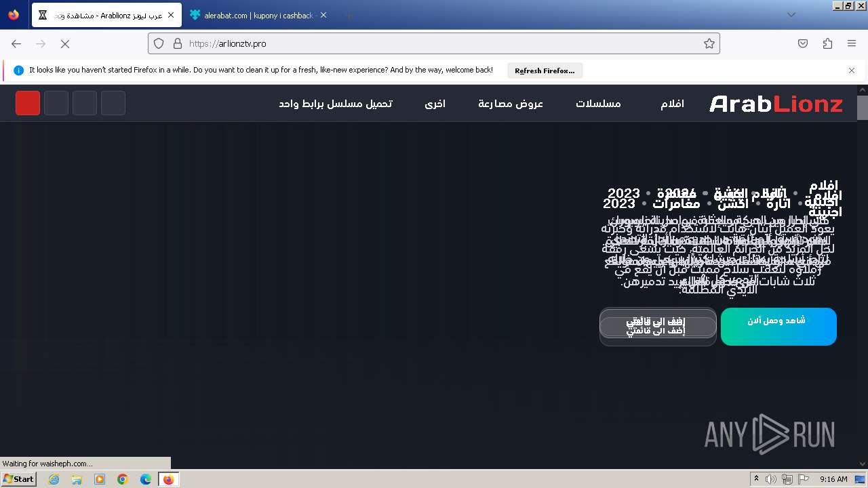868x488 pixels.
Task: Show hidden tray icons arrow
Action: tap(757, 479)
